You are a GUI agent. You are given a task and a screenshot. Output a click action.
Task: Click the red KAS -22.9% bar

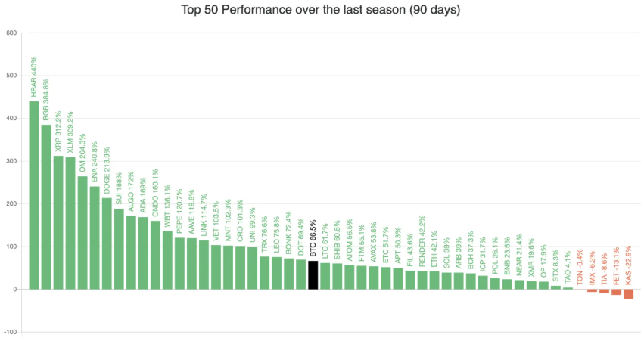(628, 294)
